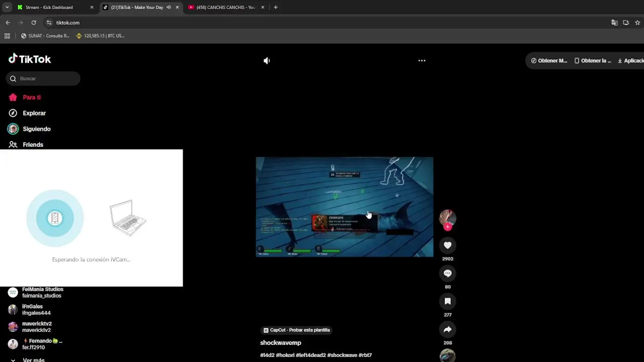
Task: Click the #rbt7 hashtag
Action: (x=365, y=355)
